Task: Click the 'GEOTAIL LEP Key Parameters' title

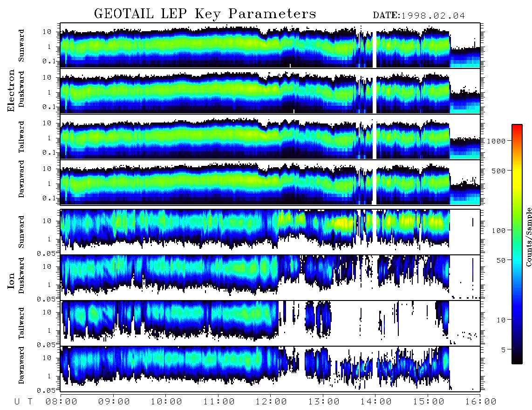Action: 205,14
